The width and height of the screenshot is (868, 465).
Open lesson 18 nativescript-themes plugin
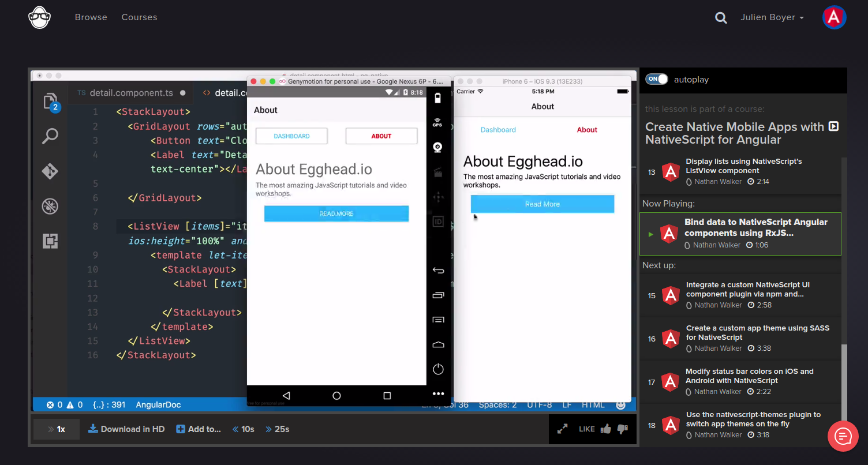pos(740,425)
